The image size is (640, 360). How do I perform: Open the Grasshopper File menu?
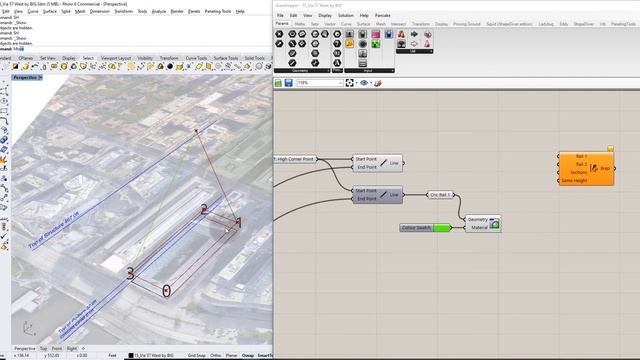tap(280, 16)
